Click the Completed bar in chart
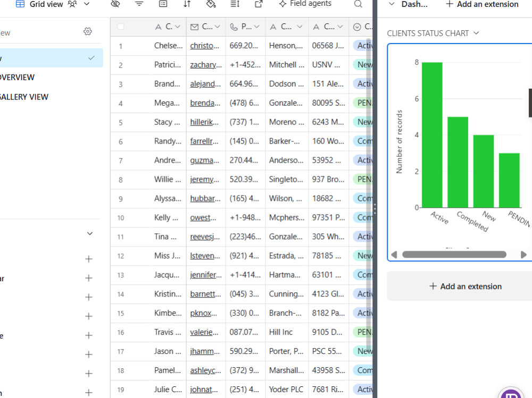 click(x=458, y=162)
